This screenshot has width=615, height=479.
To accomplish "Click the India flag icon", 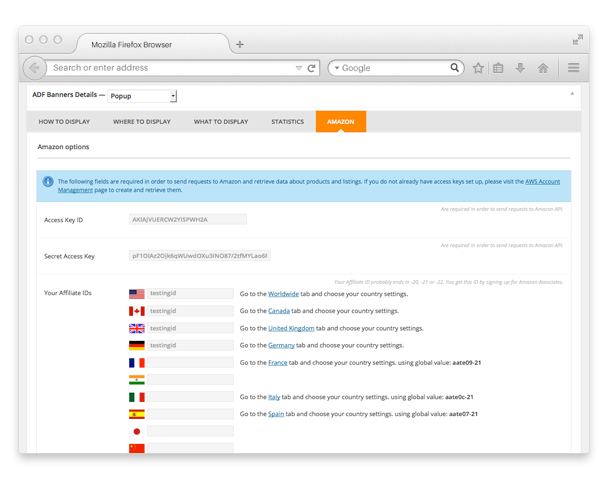I will [137, 380].
